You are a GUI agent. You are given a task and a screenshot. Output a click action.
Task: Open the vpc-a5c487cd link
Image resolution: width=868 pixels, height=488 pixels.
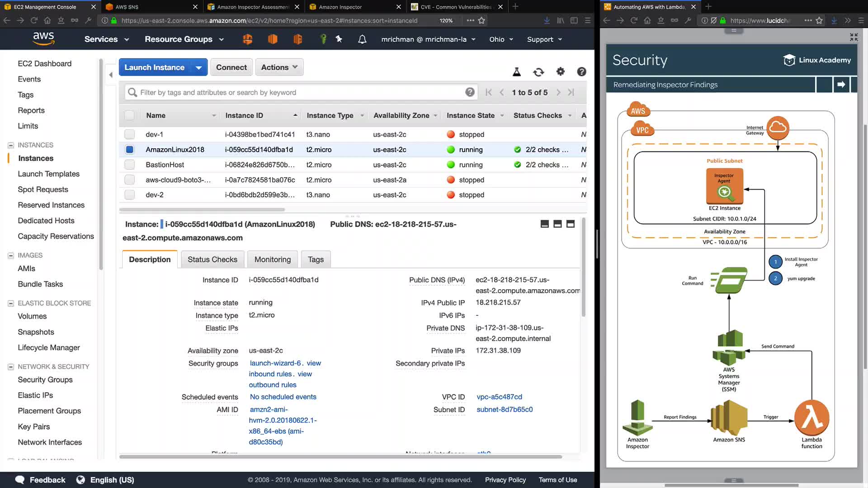[x=499, y=397]
